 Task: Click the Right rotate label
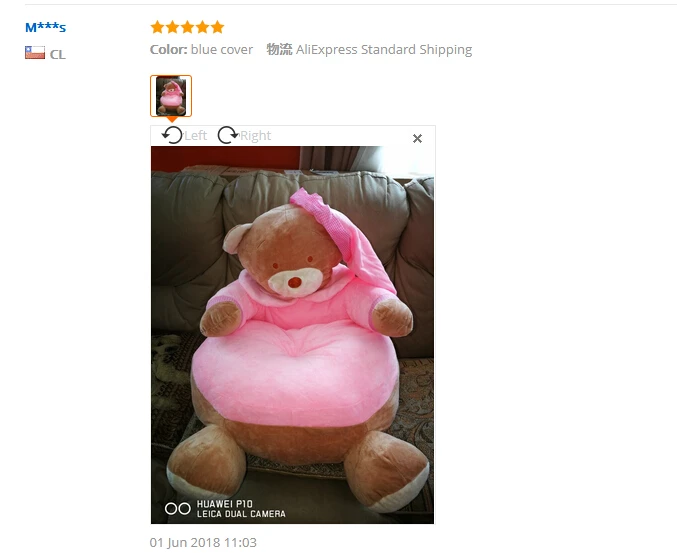256,136
